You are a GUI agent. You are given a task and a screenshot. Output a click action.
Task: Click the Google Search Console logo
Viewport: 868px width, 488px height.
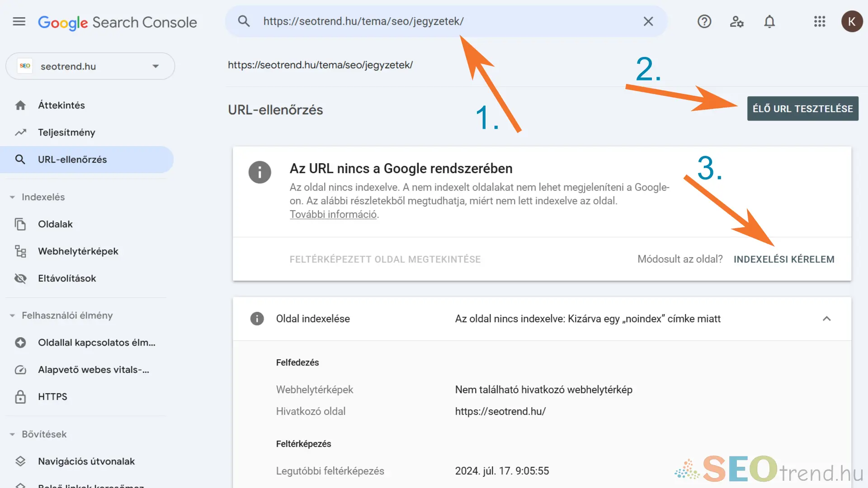pos(118,22)
